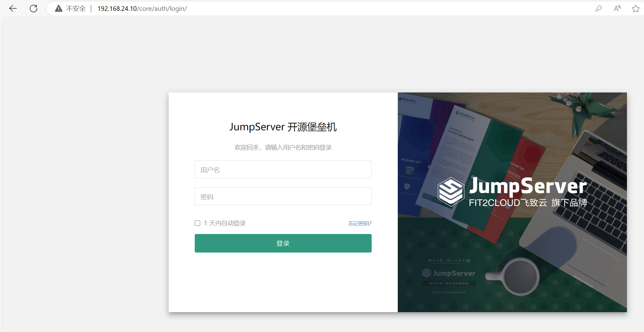Add page to favorites via star icon
This screenshot has width=644, height=332.
636,8
